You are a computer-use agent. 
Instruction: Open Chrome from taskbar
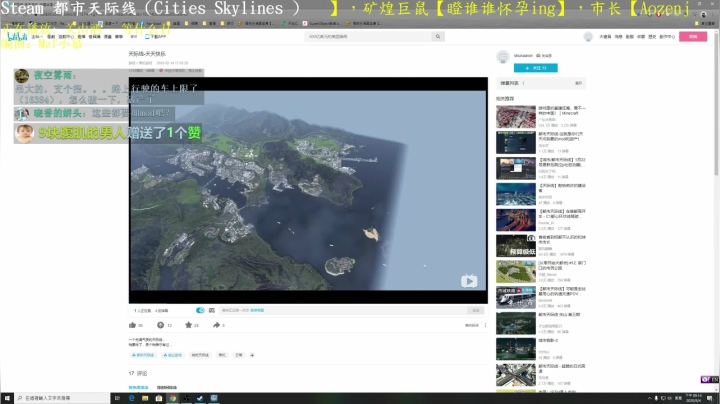[173, 398]
